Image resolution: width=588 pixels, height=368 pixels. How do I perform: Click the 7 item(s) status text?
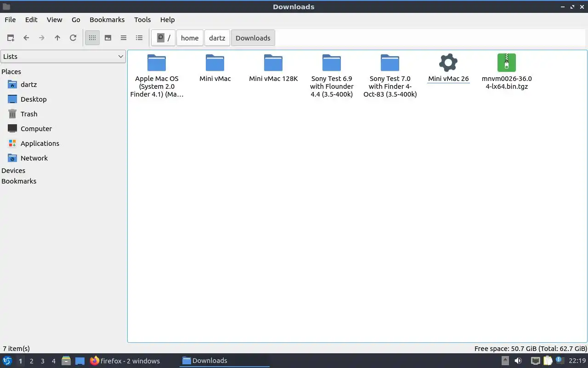coord(16,349)
